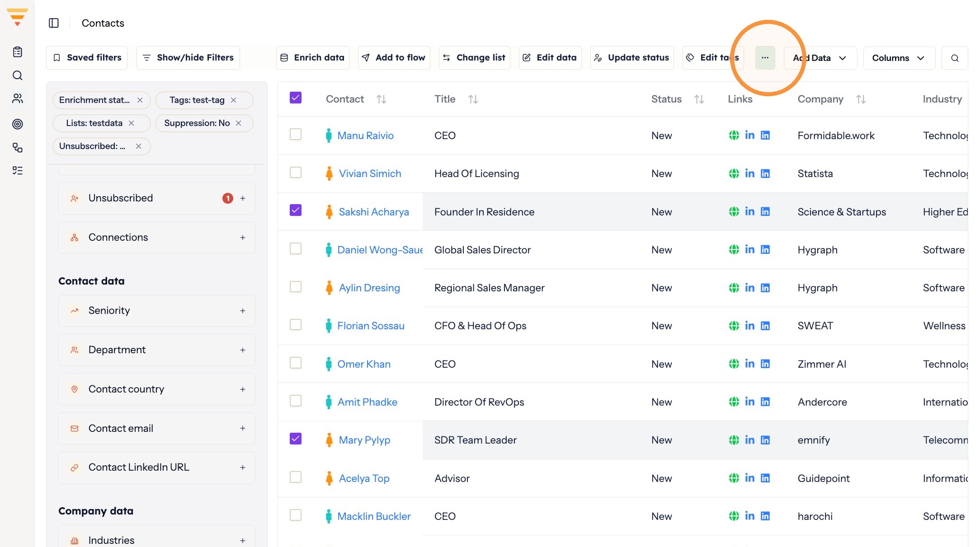The width and height of the screenshot is (980, 547).
Task: Open Daniel Wong-Saue contact link
Action: point(380,250)
